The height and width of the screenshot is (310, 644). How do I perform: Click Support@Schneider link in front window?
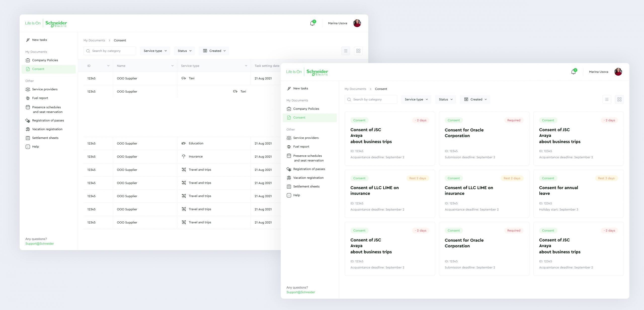click(301, 292)
